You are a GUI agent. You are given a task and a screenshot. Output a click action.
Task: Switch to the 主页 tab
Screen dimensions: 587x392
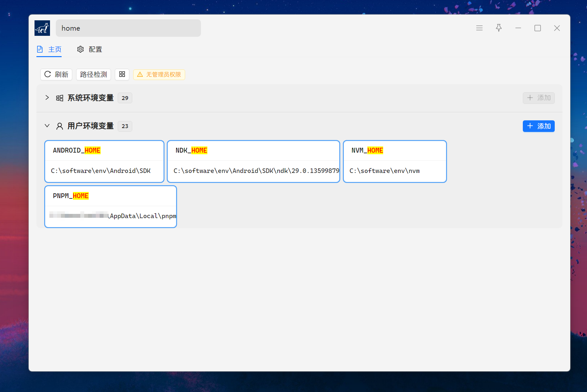49,49
